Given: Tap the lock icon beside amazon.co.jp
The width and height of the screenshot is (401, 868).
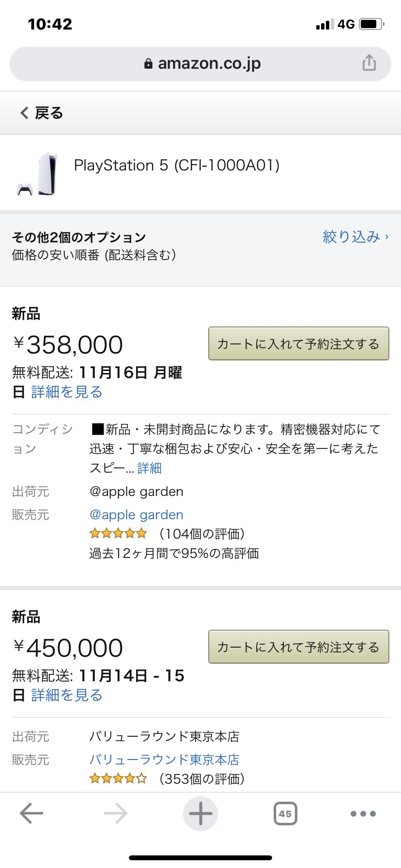Looking at the screenshot, I should [148, 63].
